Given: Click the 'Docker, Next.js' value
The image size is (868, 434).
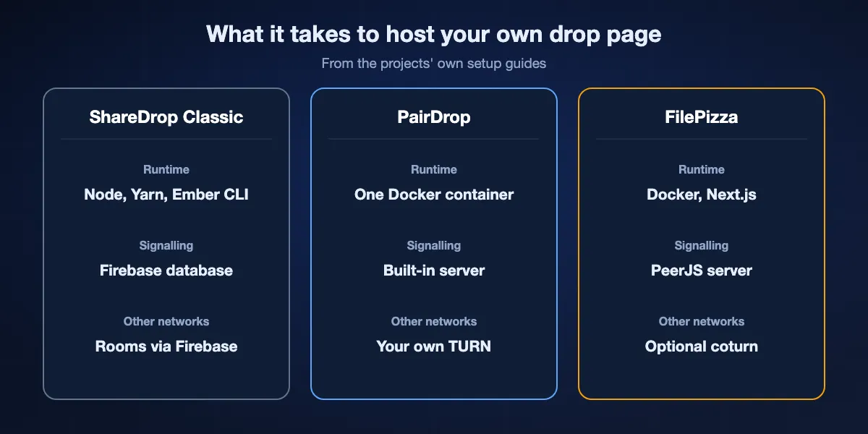Looking at the screenshot, I should coord(702,195).
